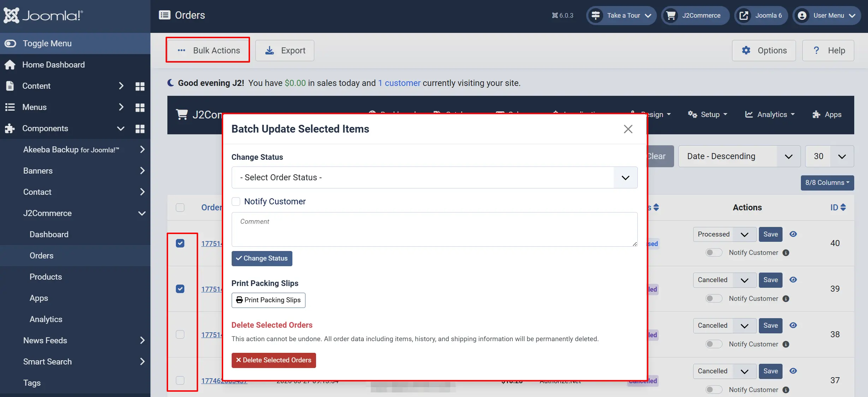868x397 pixels.
Task: Open Dashboard under J2Commerce sidebar
Action: pyautogui.click(x=49, y=234)
